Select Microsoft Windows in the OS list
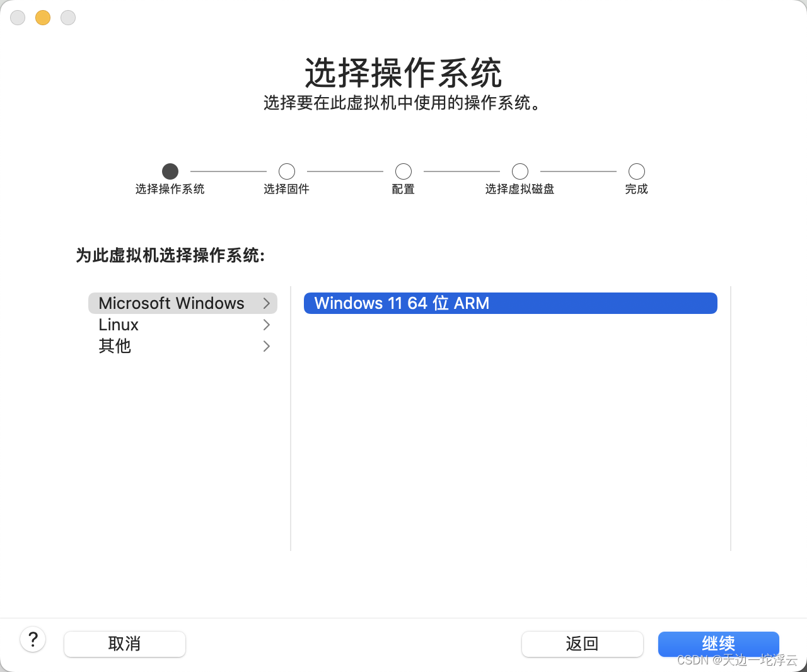 coord(183,303)
